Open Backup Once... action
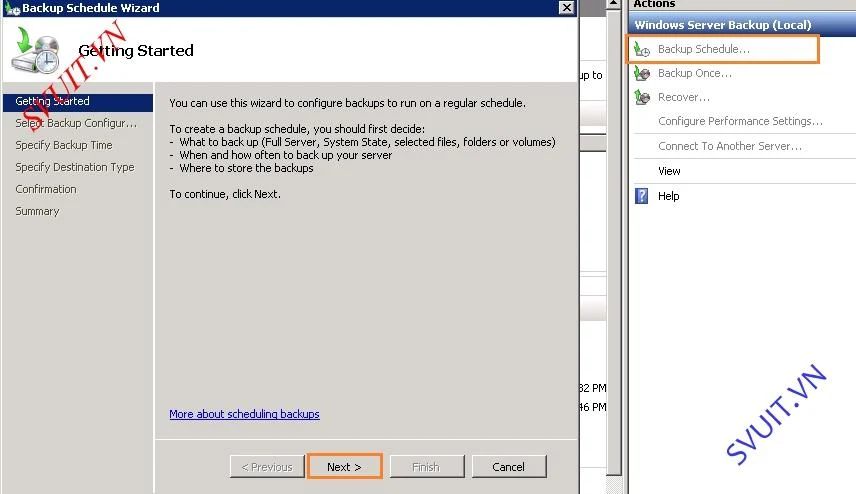The width and height of the screenshot is (856, 494). click(694, 73)
